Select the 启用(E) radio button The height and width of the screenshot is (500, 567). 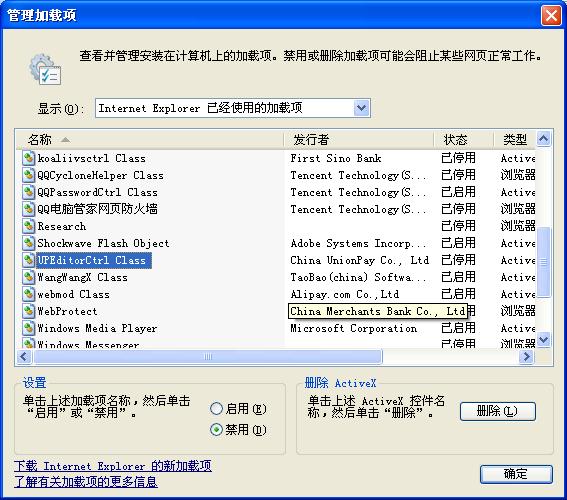click(216, 409)
